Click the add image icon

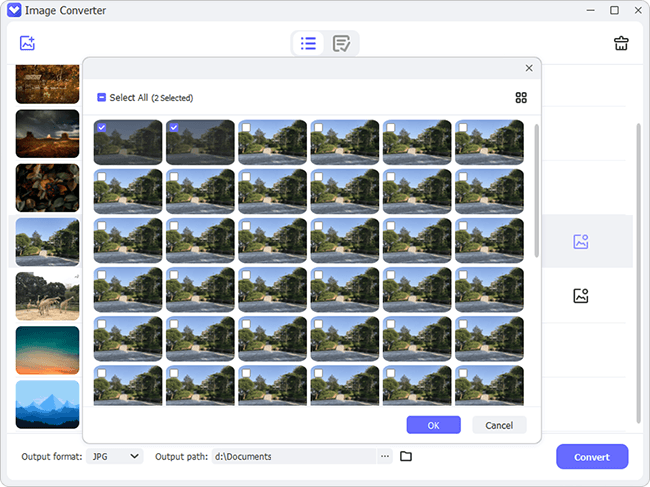coord(27,43)
